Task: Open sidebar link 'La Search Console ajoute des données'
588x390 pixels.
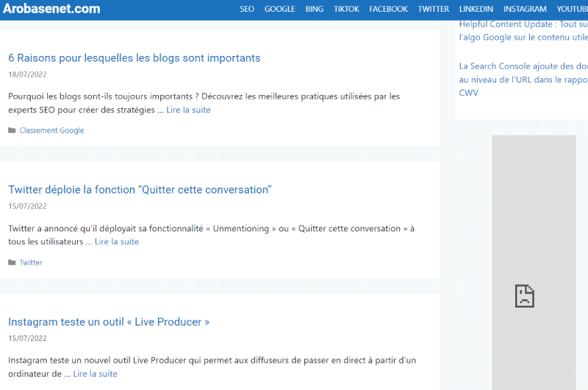Action: click(523, 79)
